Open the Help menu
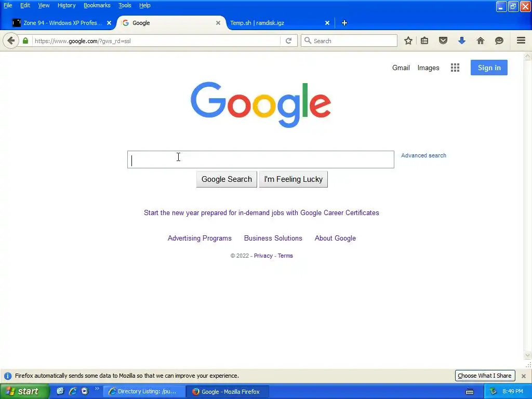Viewport: 532px width, 399px height. [x=145, y=5]
